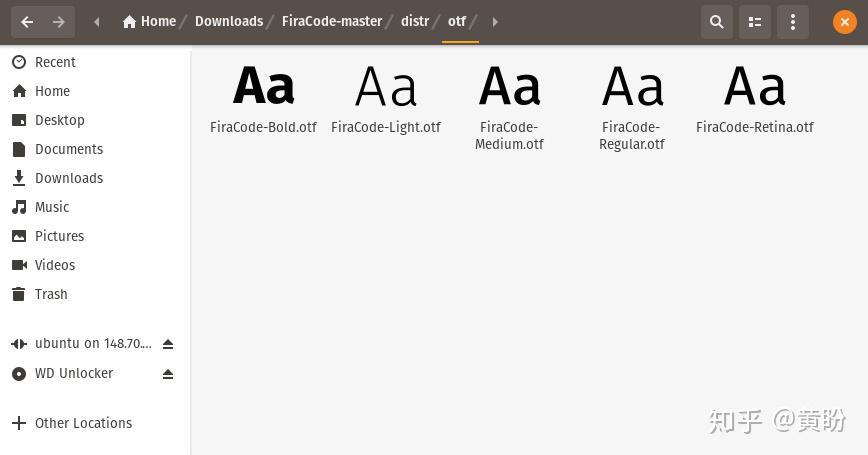Click the forward navigation arrow
The image size is (868, 455).
click(59, 21)
